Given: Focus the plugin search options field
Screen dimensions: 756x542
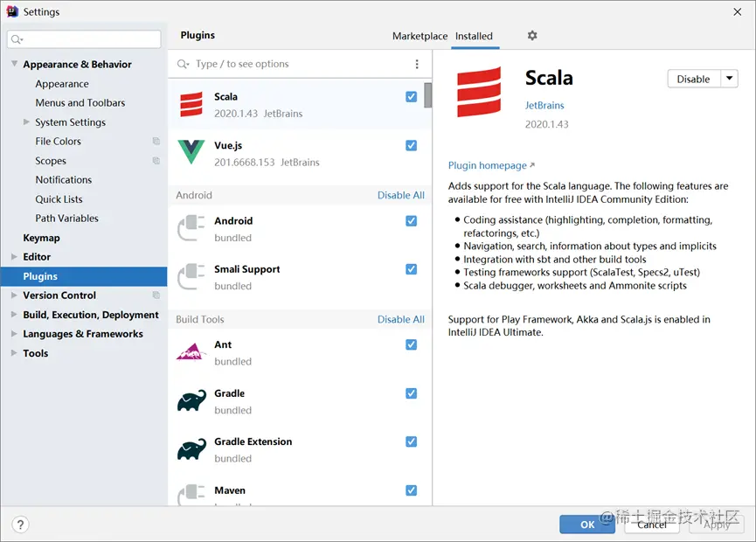Looking at the screenshot, I should point(299,64).
